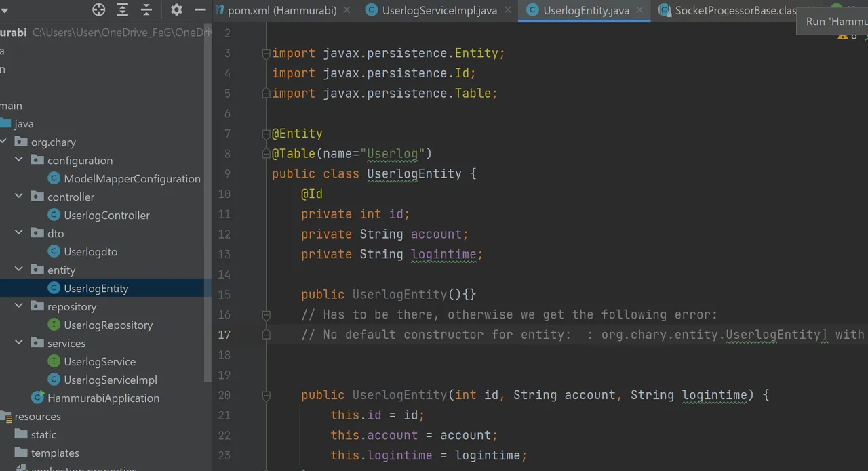This screenshot has width=868, height=471.
Task: Select the templates folder
Action: pos(55,453)
